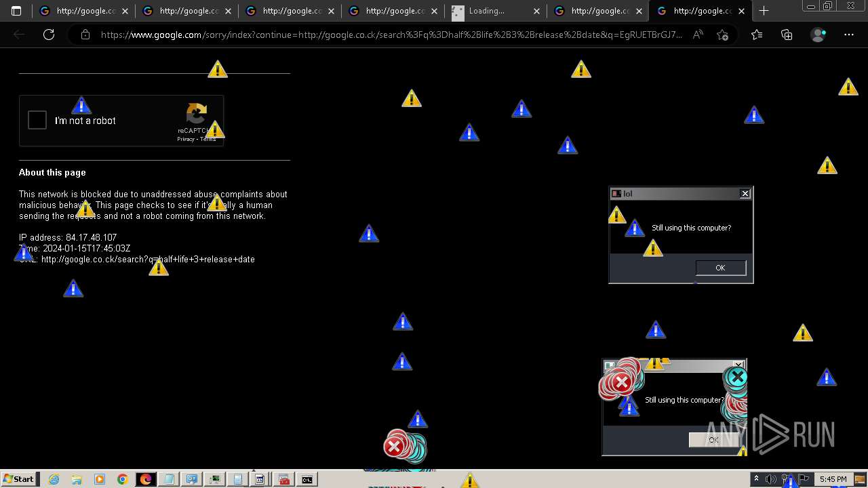The height and width of the screenshot is (488, 868).
Task: Add this page to favorites
Action: pos(722,35)
